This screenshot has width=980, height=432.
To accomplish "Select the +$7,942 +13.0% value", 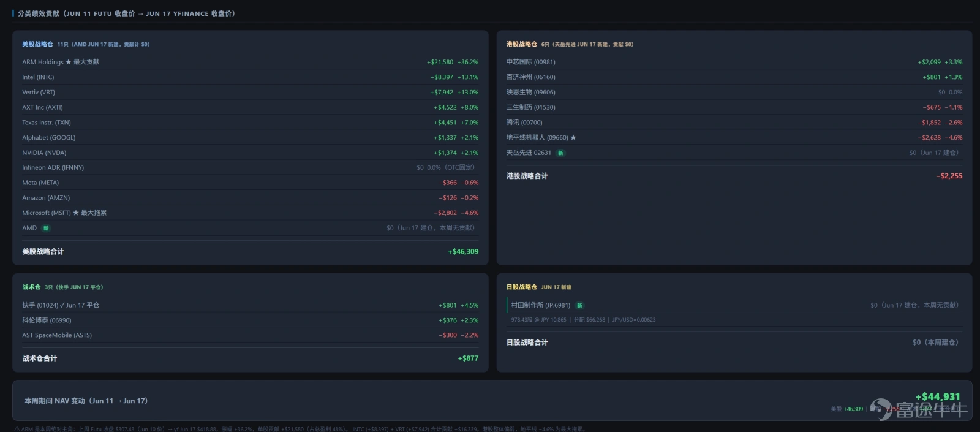I will [x=454, y=93].
